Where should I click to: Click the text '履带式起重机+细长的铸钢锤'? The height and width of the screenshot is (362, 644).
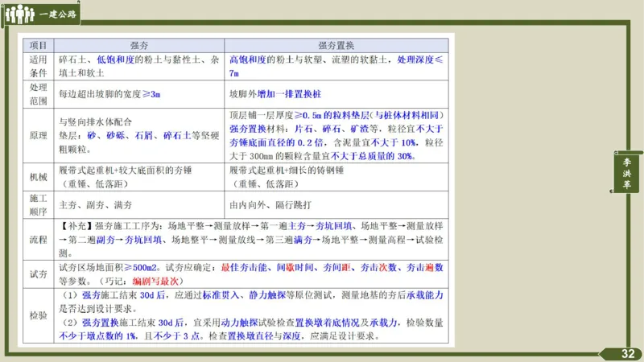click(x=287, y=171)
